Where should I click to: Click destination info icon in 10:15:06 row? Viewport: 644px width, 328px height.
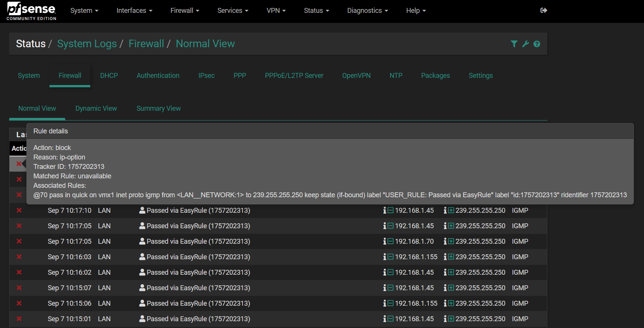(x=445, y=303)
